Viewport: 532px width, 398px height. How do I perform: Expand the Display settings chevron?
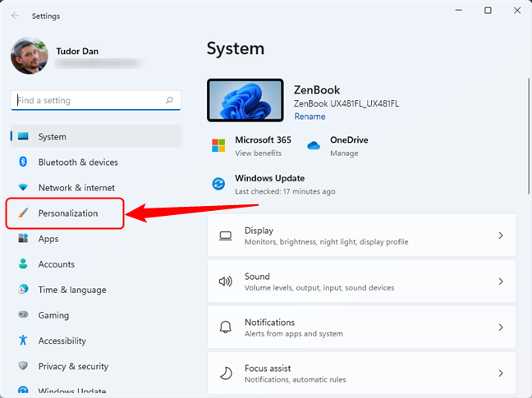click(501, 236)
